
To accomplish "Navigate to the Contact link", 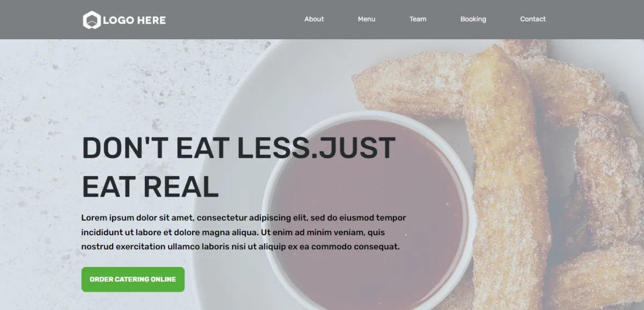I will 532,19.
